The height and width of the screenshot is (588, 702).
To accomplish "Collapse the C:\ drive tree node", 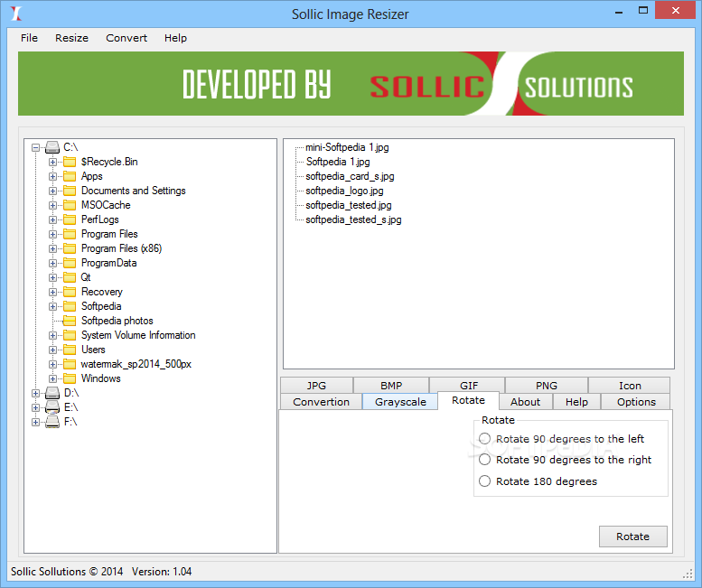I will point(36,147).
